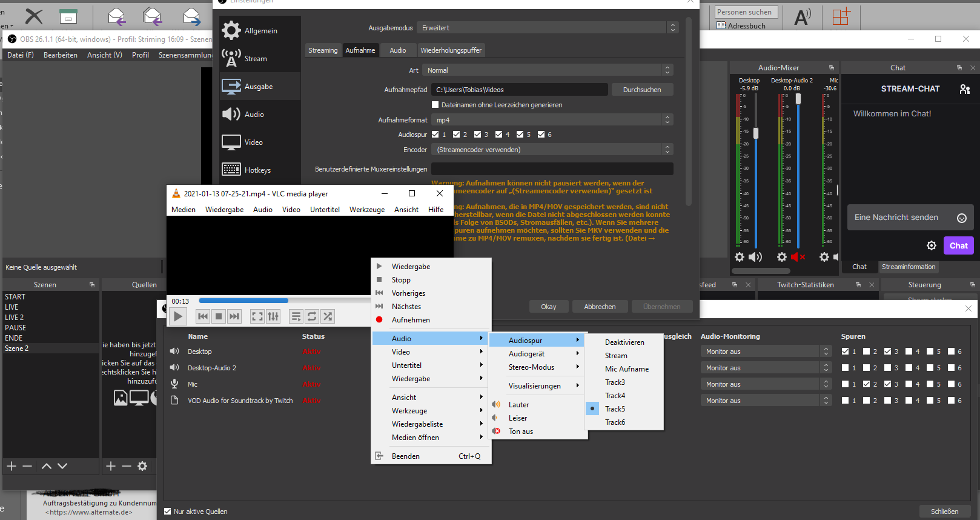Switch to the Wiederholungspuffer tab
This screenshot has height=520, width=980.
(x=451, y=50)
